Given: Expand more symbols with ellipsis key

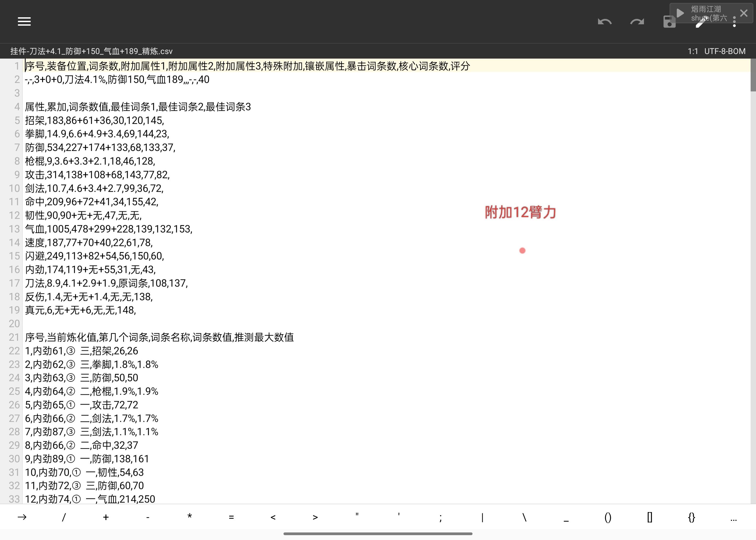Looking at the screenshot, I should click(x=733, y=517).
